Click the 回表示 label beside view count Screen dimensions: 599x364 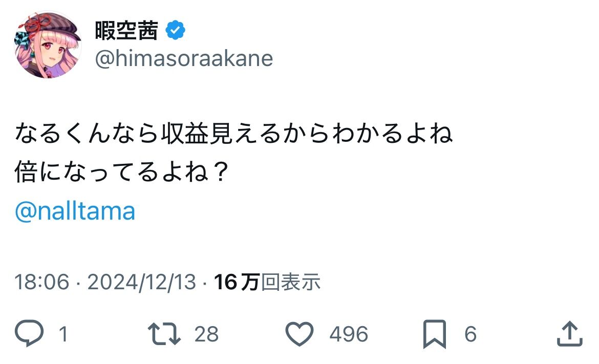(291, 282)
